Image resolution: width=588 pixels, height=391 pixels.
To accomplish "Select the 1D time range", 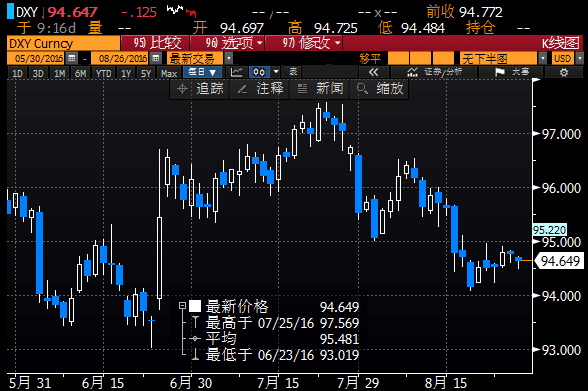I will [x=17, y=73].
